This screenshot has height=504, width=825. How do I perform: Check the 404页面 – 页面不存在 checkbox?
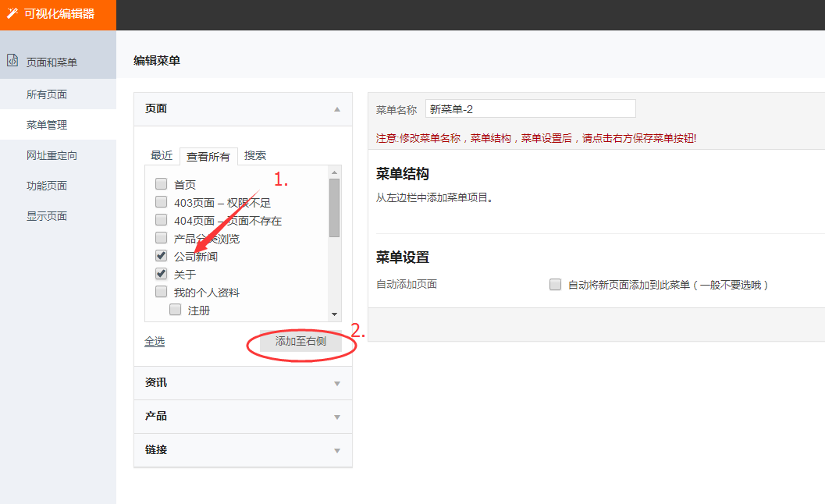161,219
